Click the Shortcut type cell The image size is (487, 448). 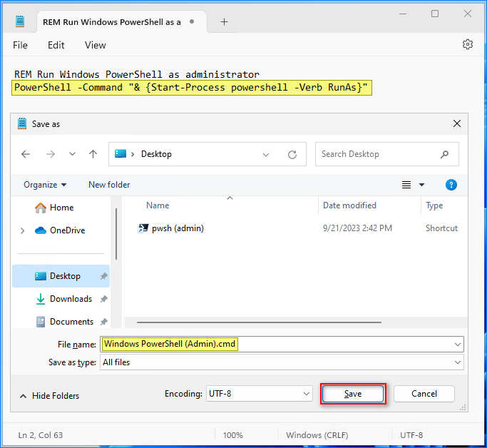click(x=441, y=228)
